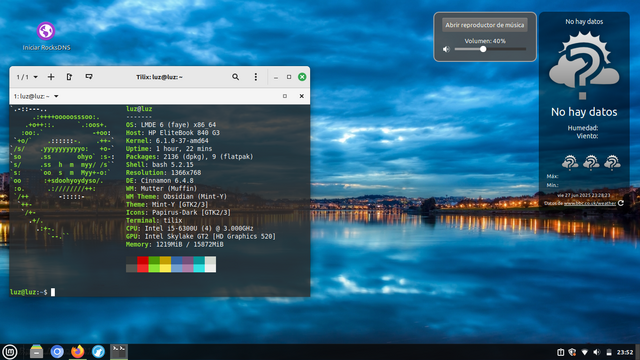Toggle the network tray icon
Image resolution: width=640 pixels, height=360 pixels.
[584, 352]
